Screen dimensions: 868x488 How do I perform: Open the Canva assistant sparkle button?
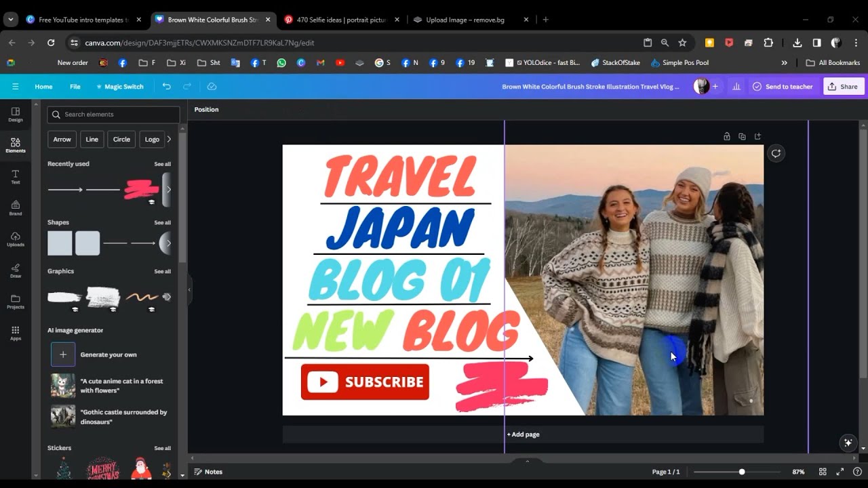click(x=848, y=443)
